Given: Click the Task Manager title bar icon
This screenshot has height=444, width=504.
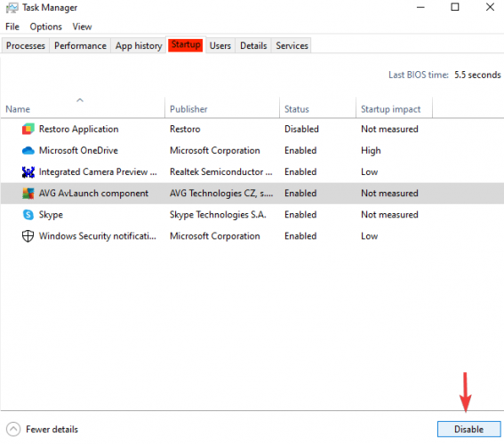Looking at the screenshot, I should tap(12, 8).
